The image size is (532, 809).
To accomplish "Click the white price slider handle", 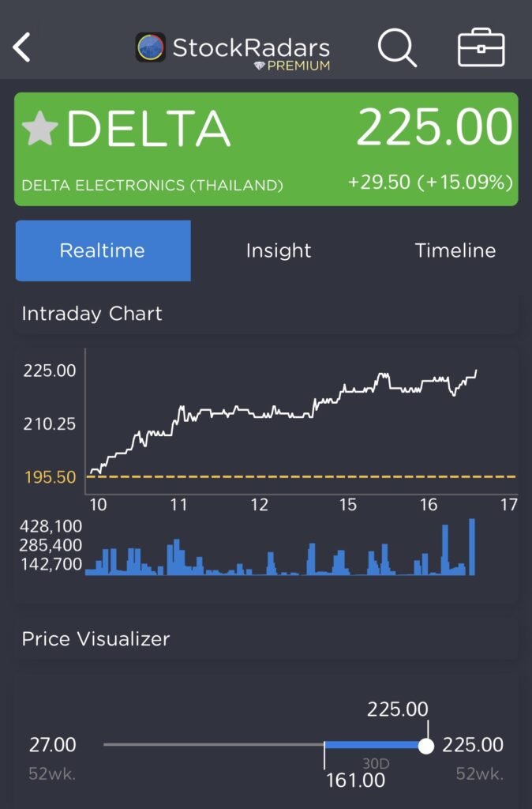I will (426, 745).
